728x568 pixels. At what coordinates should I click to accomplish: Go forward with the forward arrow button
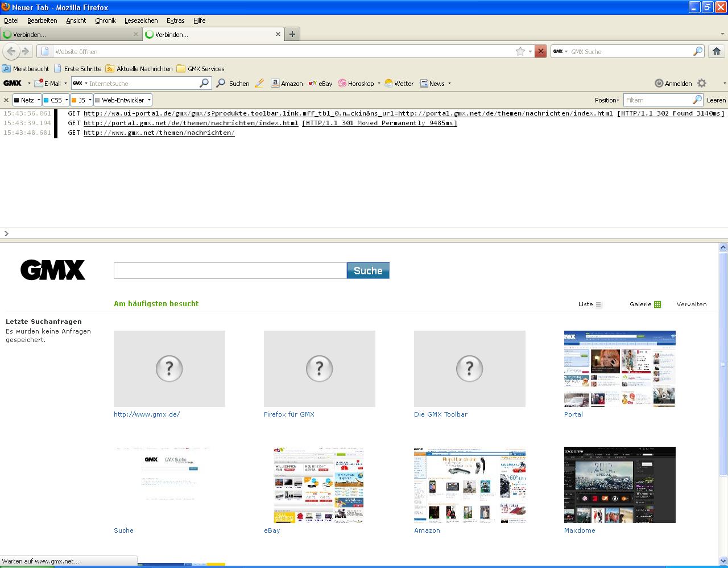25,51
